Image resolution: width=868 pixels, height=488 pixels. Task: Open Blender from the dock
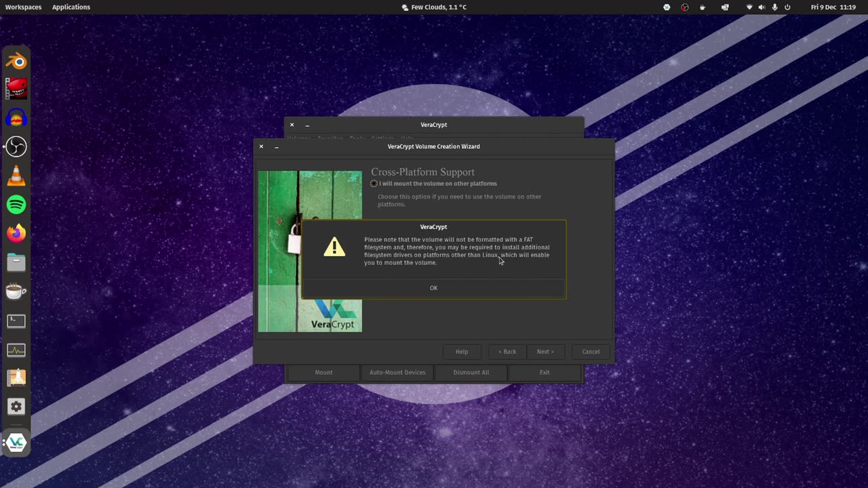[x=16, y=62]
